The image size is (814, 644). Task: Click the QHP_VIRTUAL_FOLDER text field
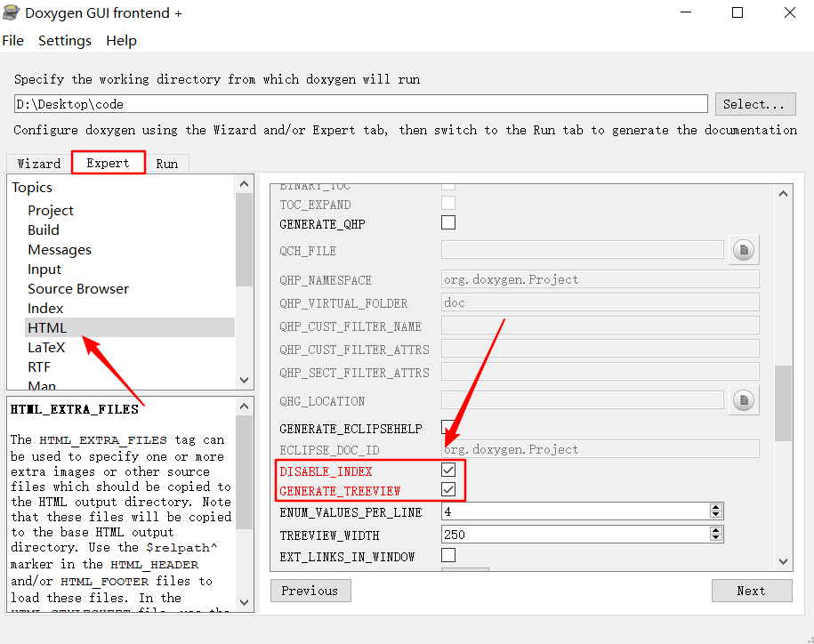point(600,302)
